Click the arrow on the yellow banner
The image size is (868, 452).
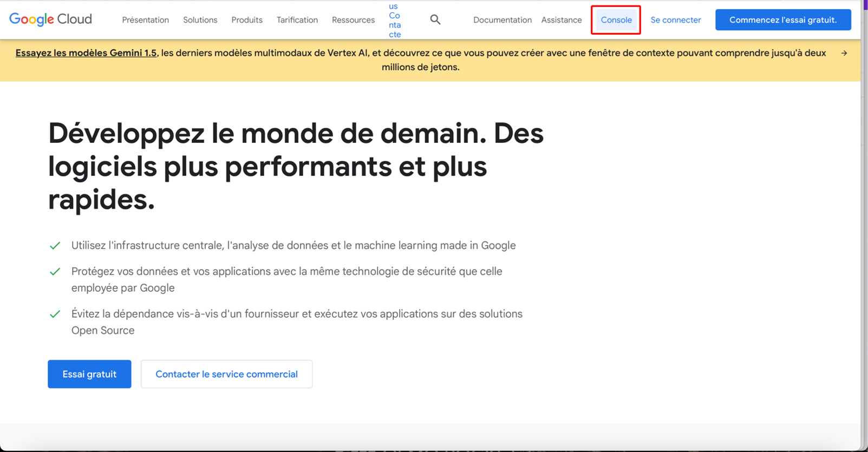844,53
